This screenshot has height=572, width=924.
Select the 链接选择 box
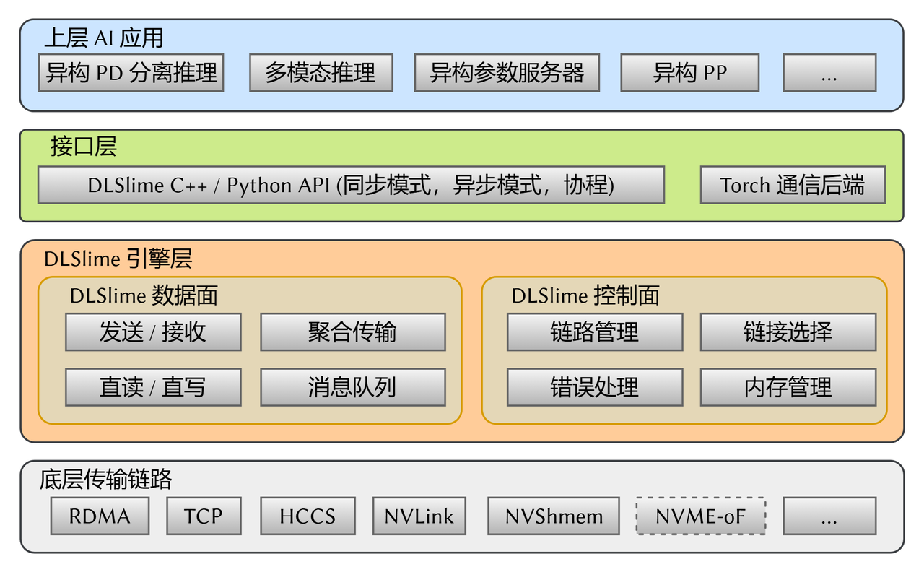tap(788, 332)
